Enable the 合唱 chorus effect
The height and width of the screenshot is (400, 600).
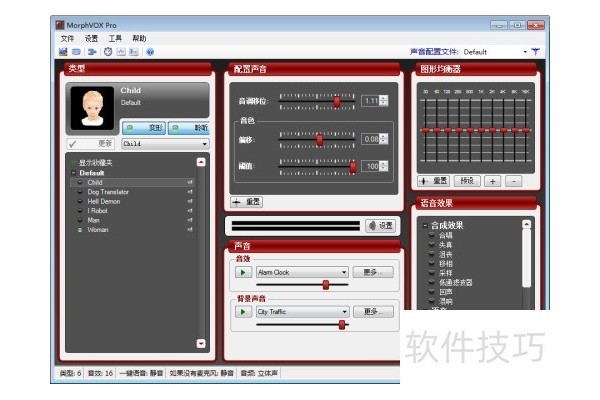click(x=432, y=235)
